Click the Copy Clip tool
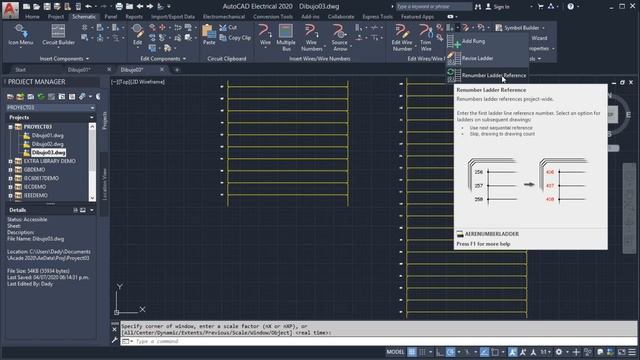 [235, 38]
